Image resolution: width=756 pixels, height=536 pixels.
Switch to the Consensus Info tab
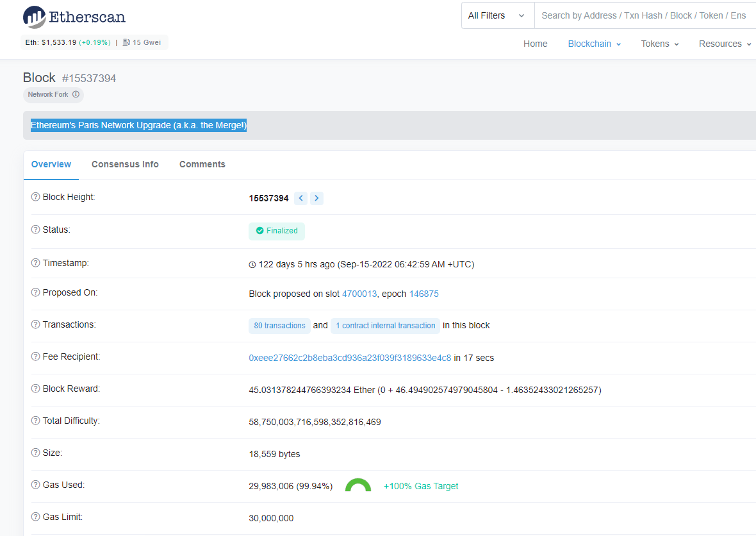[x=125, y=165]
